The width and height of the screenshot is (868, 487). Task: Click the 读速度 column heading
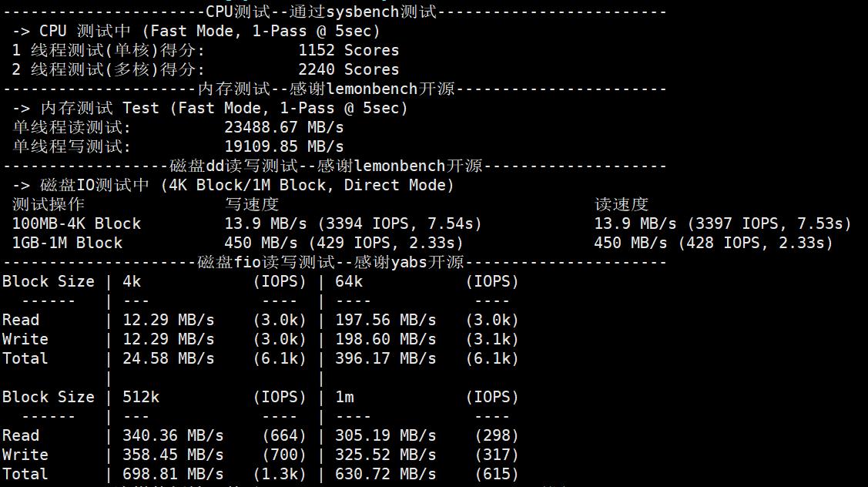[x=621, y=204]
